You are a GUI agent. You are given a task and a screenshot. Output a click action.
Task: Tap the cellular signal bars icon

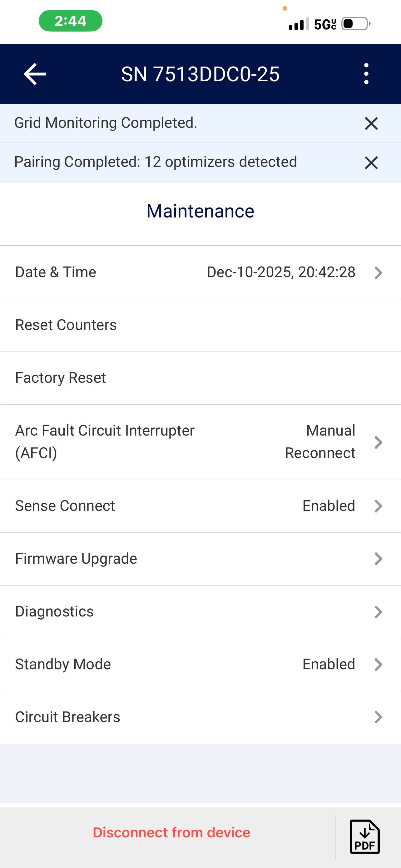pos(299,24)
